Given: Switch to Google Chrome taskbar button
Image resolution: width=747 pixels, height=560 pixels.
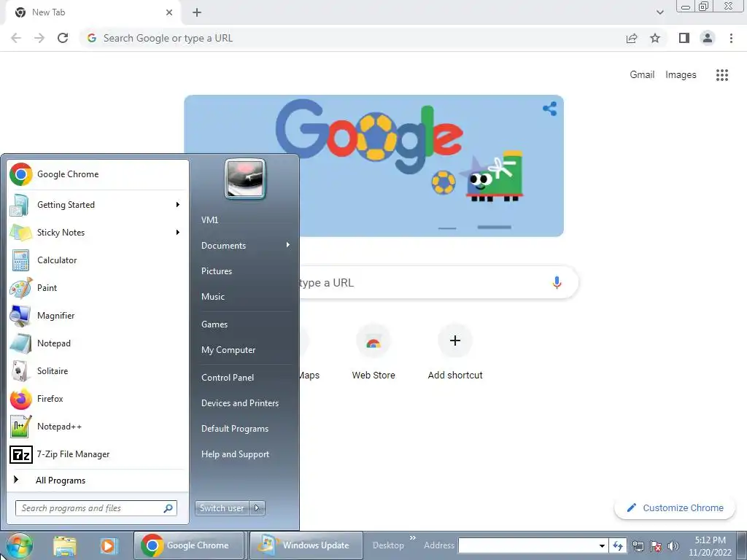Looking at the screenshot, I should tap(189, 545).
